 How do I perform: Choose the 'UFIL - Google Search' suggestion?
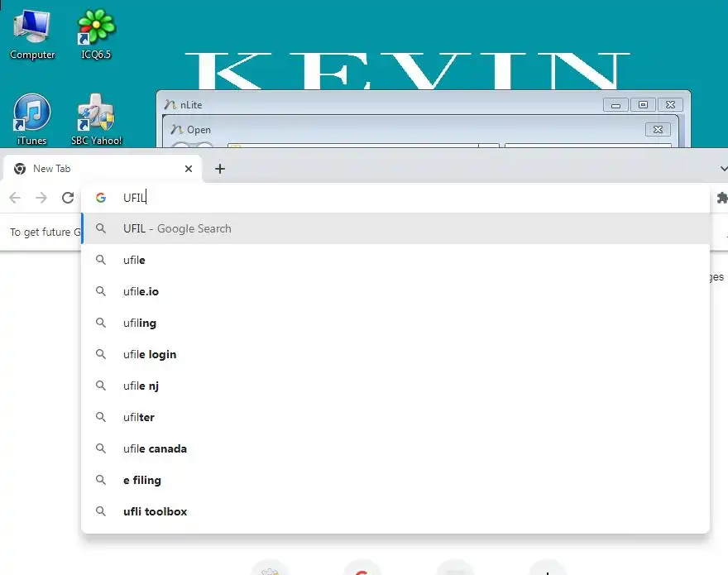coord(395,228)
